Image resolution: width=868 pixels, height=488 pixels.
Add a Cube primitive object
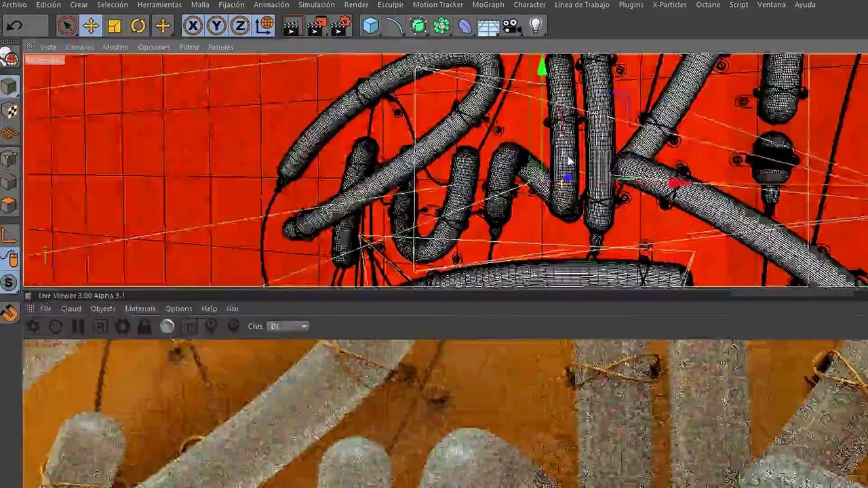click(x=370, y=26)
